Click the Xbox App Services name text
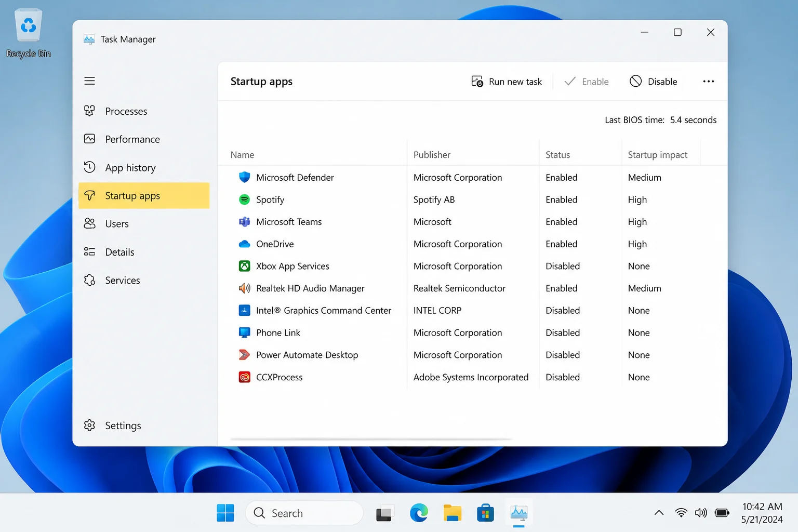Viewport: 798px width, 532px height. pos(292,266)
